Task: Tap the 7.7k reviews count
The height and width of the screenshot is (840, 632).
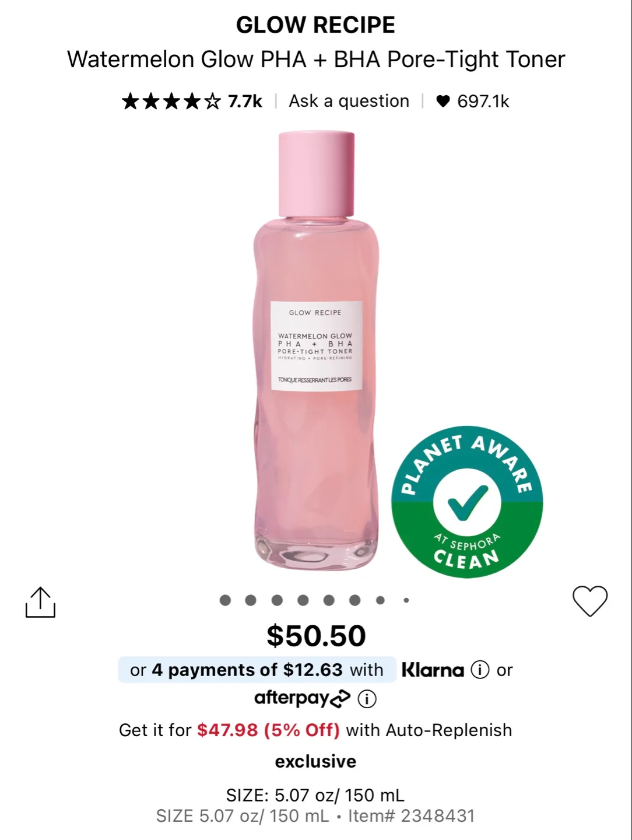Action: point(245,101)
